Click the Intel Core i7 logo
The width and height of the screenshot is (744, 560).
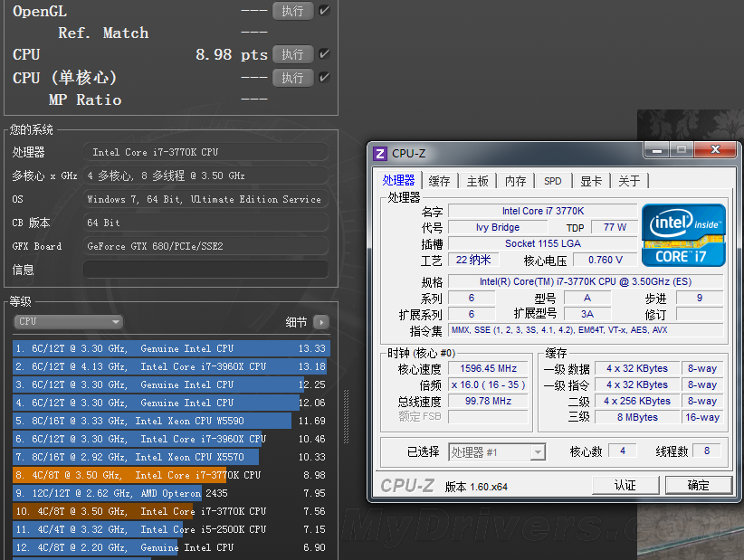[x=683, y=234]
